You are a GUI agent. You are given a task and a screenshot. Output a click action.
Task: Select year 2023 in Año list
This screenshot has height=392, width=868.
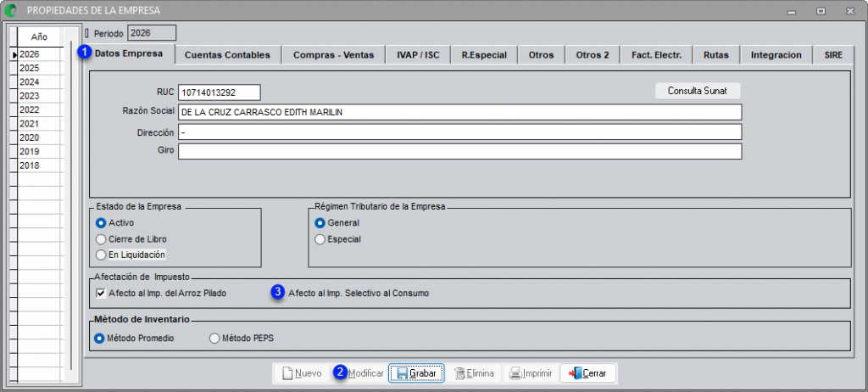pyautogui.click(x=40, y=96)
